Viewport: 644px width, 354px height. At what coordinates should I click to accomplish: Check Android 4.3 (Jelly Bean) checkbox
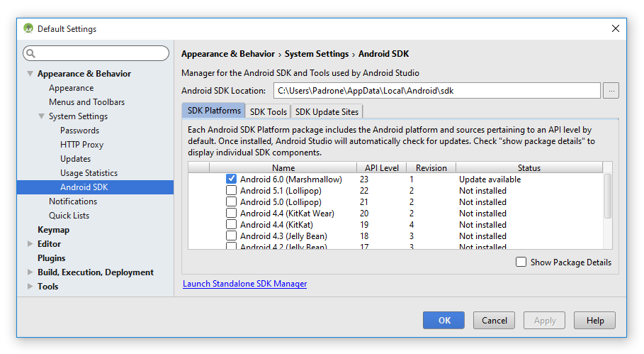point(231,236)
